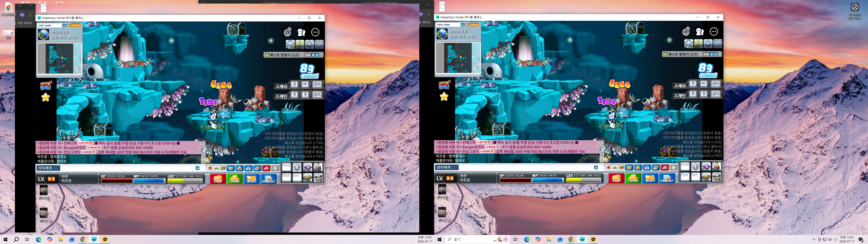The width and height of the screenshot is (868, 244).
Task: Use the Hm quick slot skill in left game window
Action: coord(307,167)
